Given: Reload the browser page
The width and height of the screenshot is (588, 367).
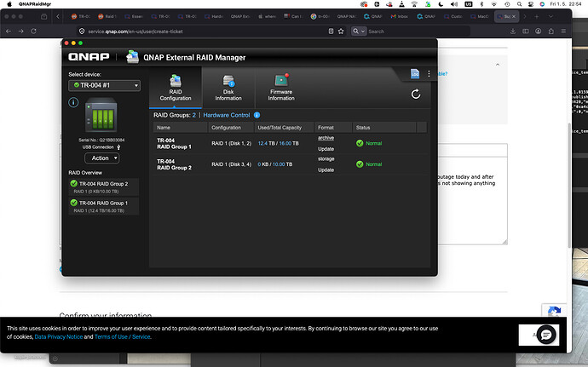Looking at the screenshot, I should pyautogui.click(x=34, y=32).
